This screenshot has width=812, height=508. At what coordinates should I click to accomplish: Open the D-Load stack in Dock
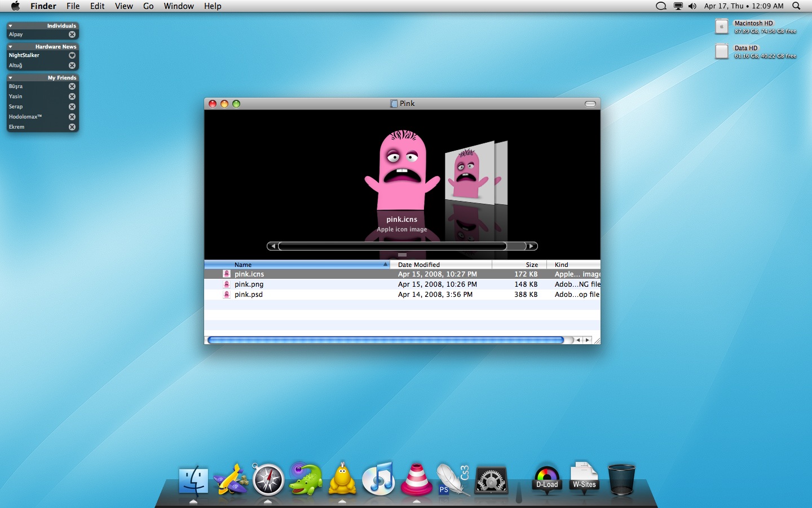[546, 481]
